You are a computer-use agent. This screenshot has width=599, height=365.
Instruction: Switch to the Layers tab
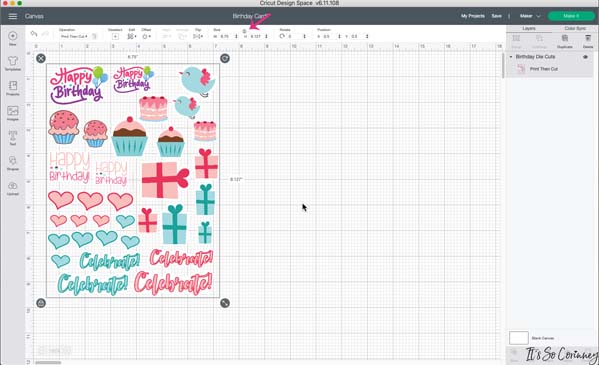(529, 29)
